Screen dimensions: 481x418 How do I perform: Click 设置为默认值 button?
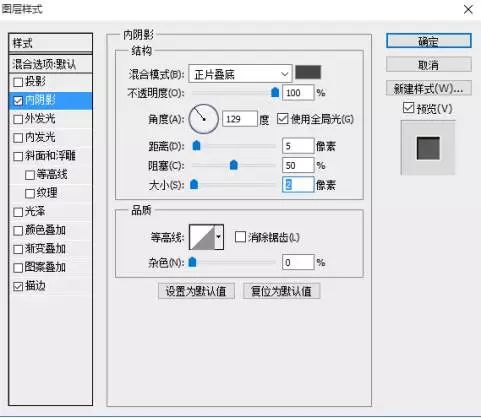click(x=196, y=291)
